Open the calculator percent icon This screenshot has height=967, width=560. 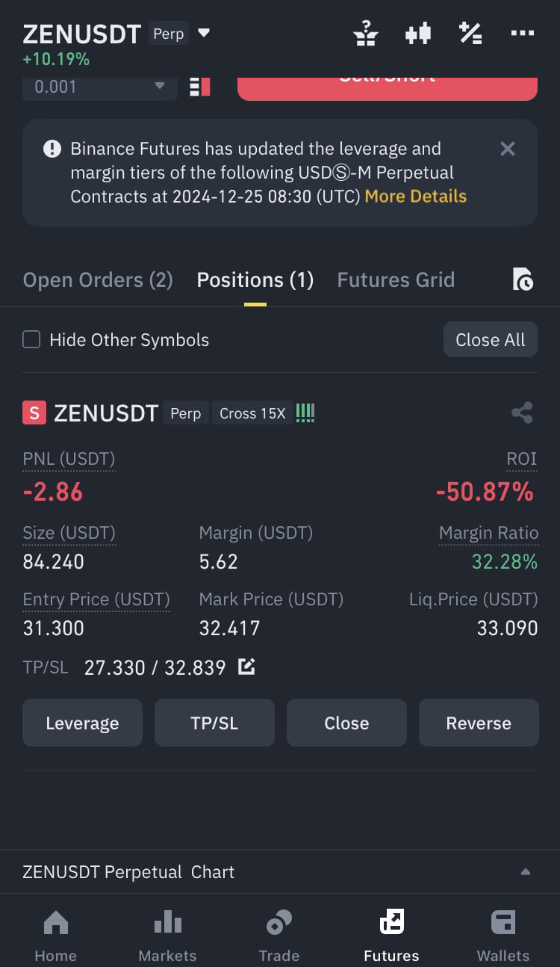[470, 34]
